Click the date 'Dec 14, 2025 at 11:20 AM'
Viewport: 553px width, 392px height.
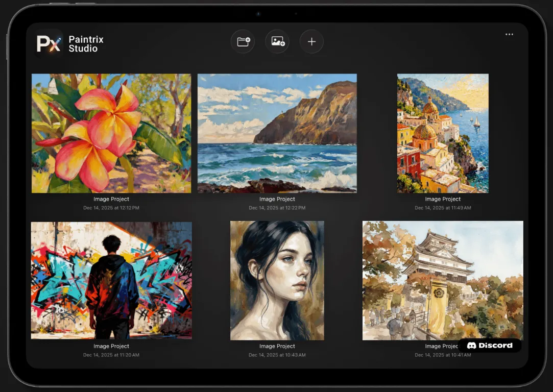coord(111,355)
